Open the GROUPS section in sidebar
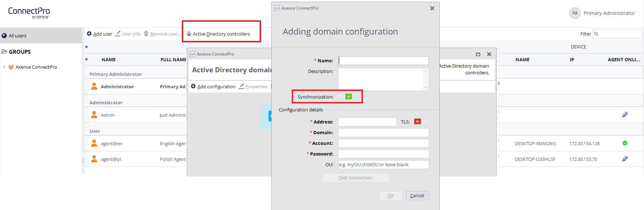 pos(20,52)
